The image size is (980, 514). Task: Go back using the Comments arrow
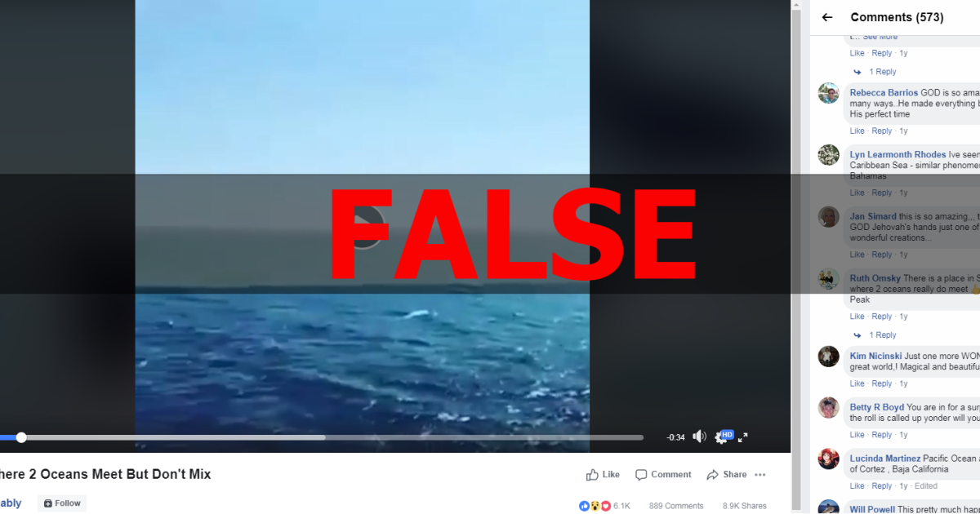(827, 17)
